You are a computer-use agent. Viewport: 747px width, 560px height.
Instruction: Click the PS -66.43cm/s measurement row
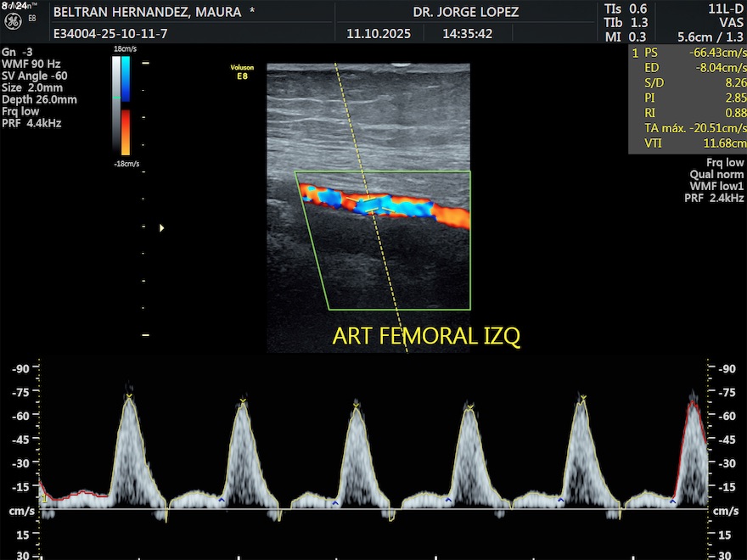[x=688, y=53]
